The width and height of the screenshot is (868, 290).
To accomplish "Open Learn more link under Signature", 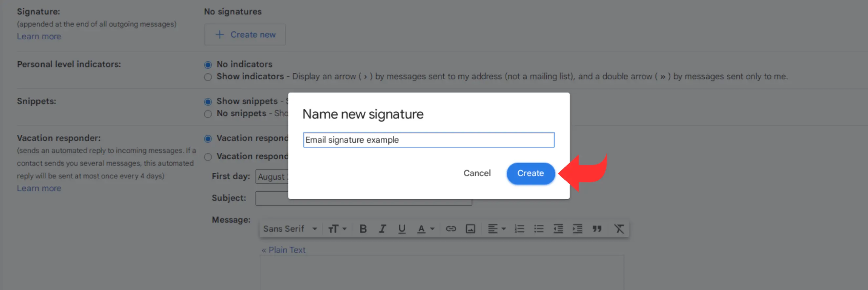I will (39, 36).
